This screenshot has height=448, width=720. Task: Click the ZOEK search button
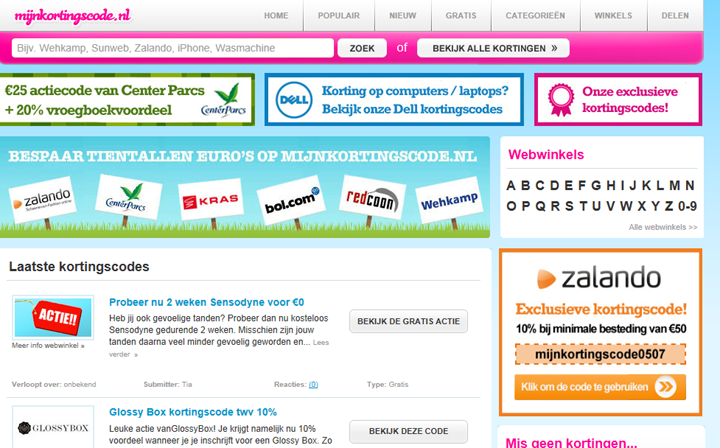362,48
